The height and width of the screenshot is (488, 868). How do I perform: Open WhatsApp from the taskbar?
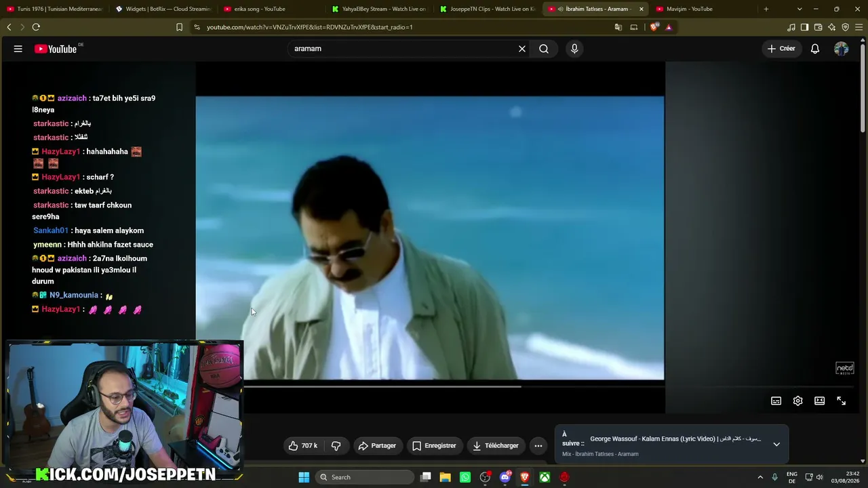tap(465, 477)
